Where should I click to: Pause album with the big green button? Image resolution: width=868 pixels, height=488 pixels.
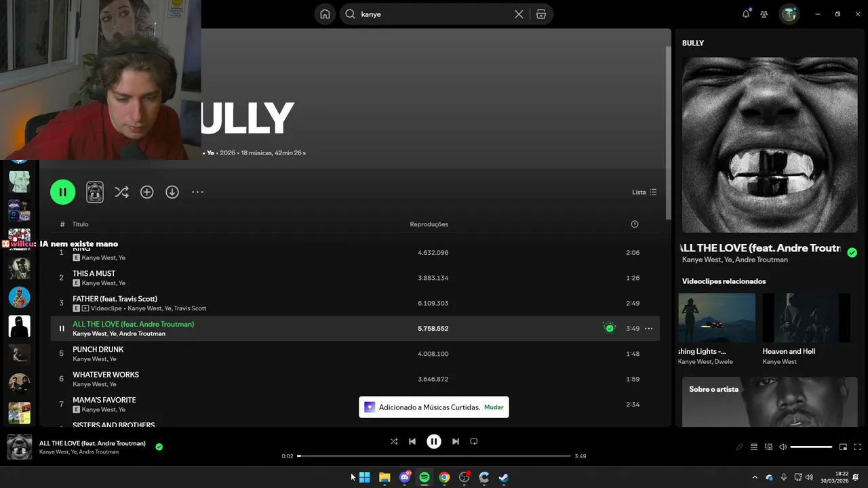62,192
